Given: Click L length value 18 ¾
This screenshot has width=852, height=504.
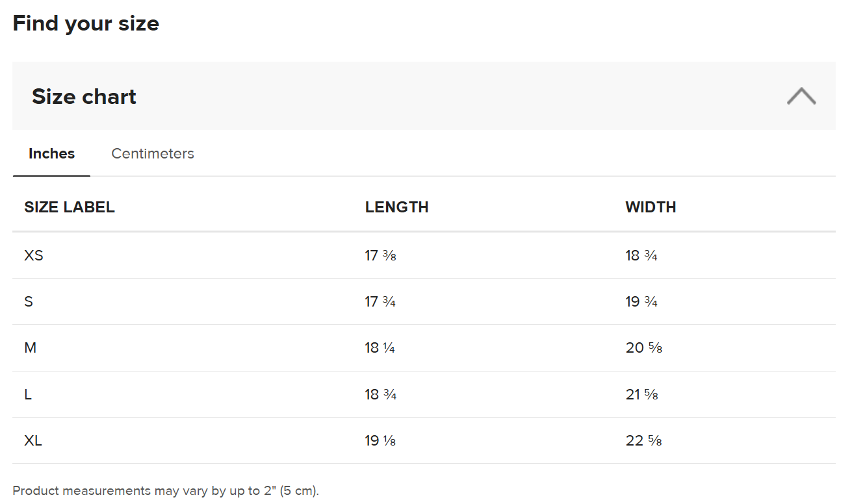Looking at the screenshot, I should (381, 395).
